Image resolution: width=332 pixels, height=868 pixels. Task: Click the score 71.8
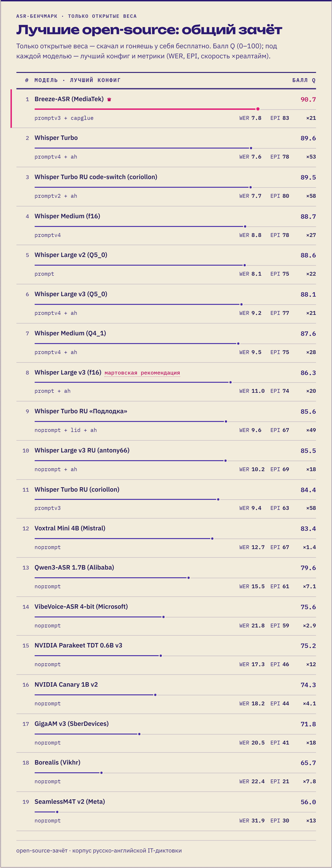coord(308,724)
